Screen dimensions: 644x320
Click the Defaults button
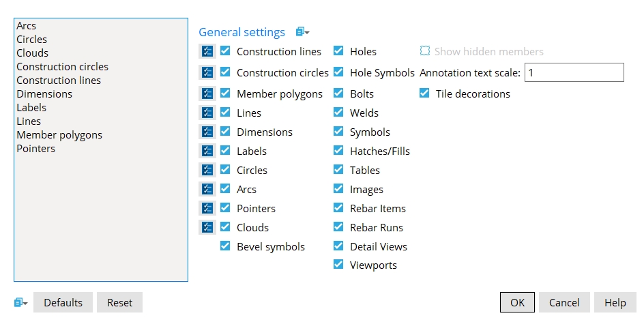(63, 302)
